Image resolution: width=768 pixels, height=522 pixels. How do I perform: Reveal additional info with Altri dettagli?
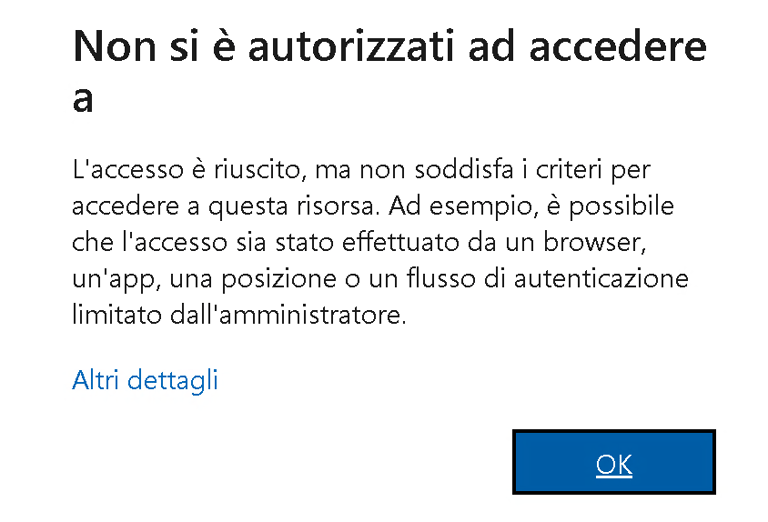point(145,380)
